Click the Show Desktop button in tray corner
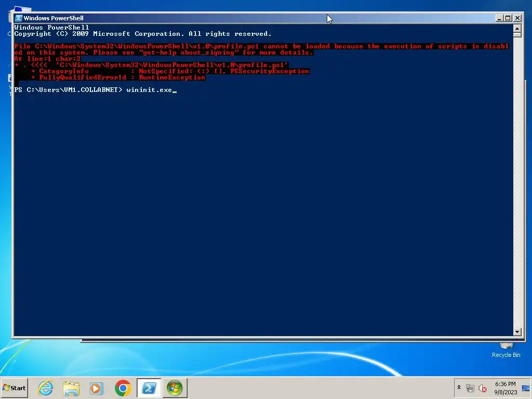Image resolution: width=532 pixels, height=399 pixels. click(x=526, y=388)
